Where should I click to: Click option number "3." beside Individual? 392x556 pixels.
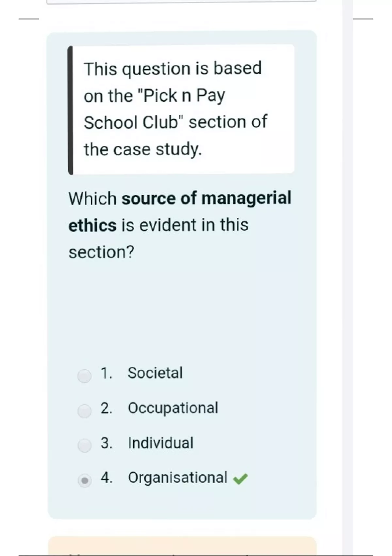[x=106, y=443]
